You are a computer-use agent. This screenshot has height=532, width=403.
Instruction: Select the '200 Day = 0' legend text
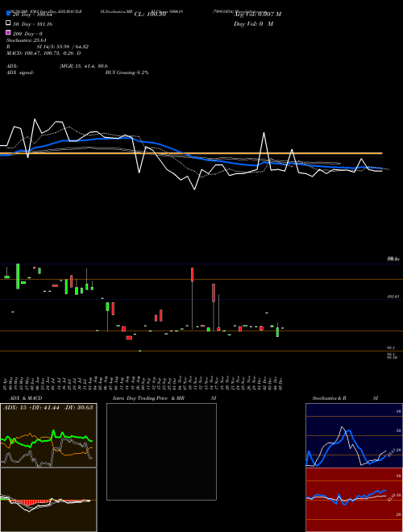(28, 34)
